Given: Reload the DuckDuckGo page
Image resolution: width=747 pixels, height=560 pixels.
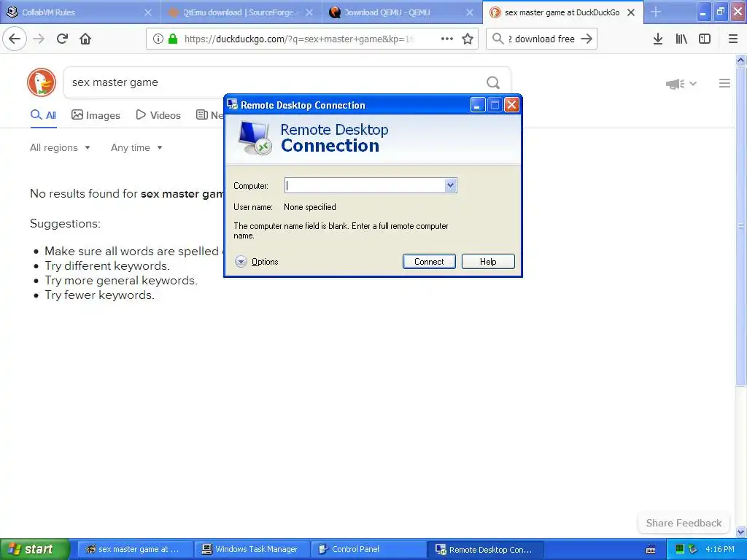Looking at the screenshot, I should 62,39.
